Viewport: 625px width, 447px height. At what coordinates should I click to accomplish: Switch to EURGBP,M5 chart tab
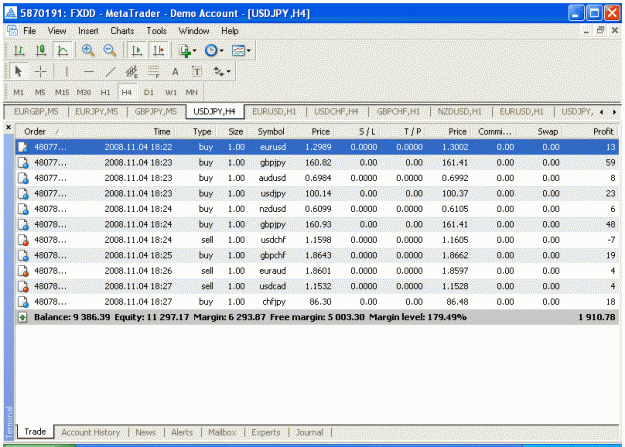coord(36,112)
